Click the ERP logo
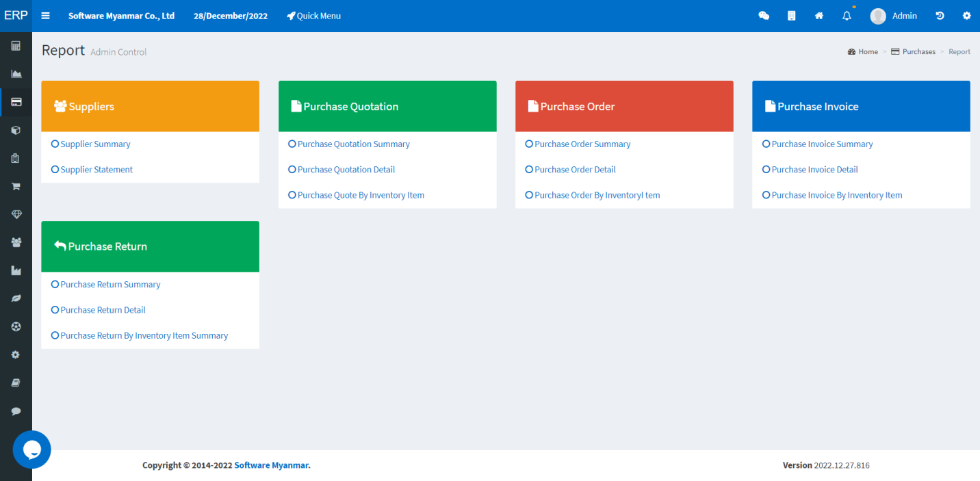This screenshot has height=481, width=980. pos(16,16)
